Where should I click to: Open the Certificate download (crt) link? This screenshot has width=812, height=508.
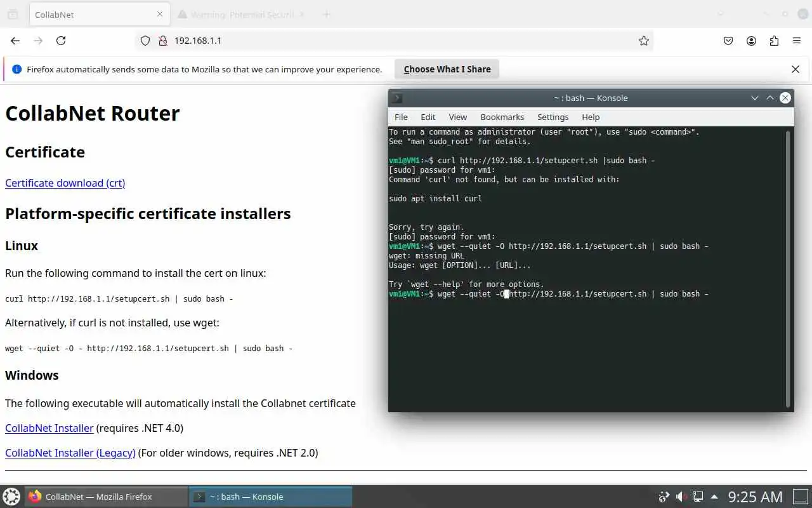point(65,183)
